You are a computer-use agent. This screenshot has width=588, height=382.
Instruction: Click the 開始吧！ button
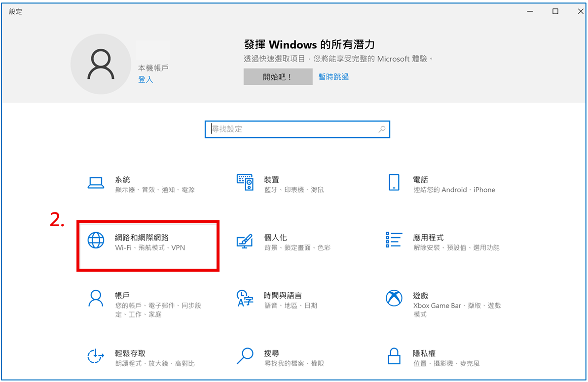point(278,76)
